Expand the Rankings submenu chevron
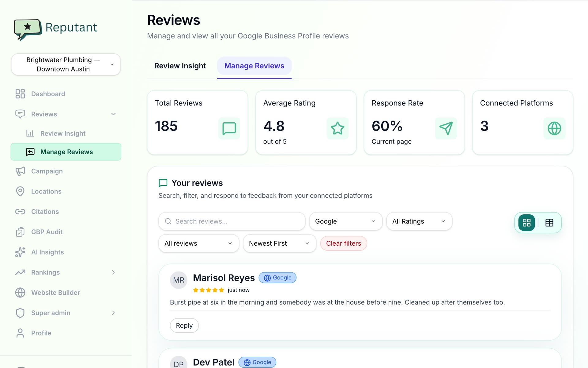 pos(113,272)
